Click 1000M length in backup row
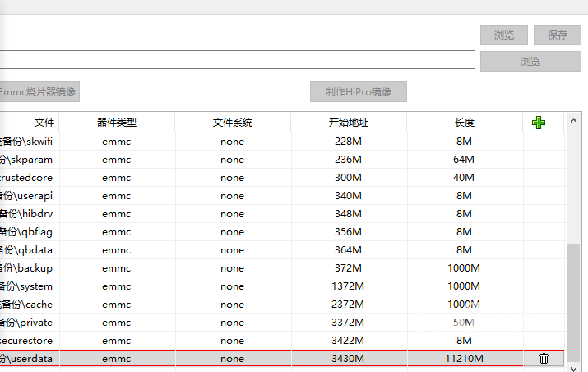588x372 pixels. 465,268
